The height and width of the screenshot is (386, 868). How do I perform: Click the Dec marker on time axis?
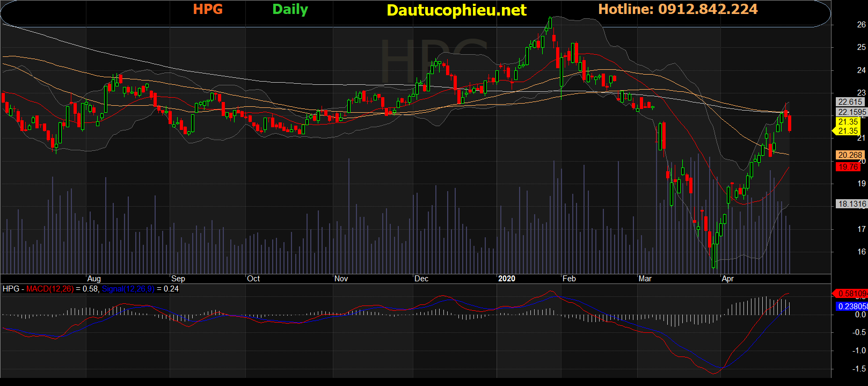(421, 279)
